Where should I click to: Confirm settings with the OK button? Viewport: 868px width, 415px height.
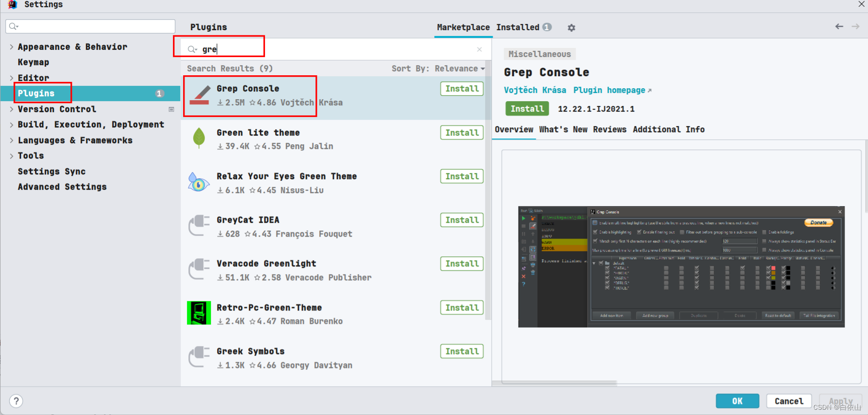(737, 401)
